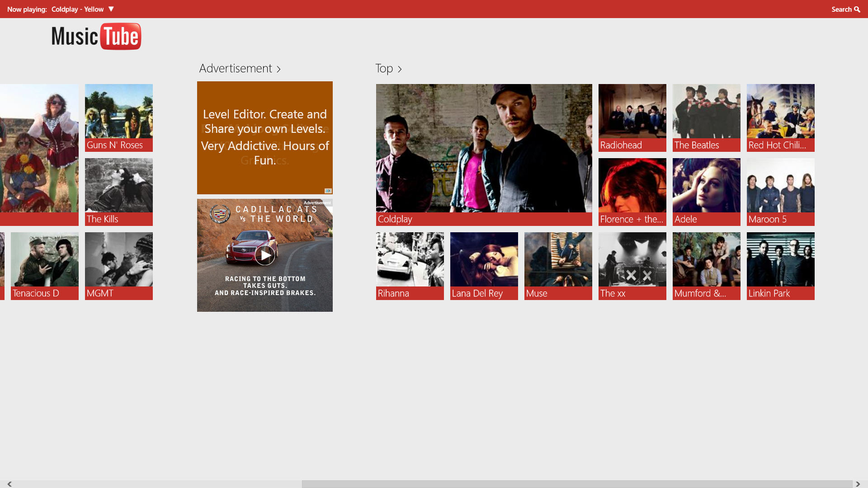Select the Linkin Park artist icon
The image size is (868, 488).
pyautogui.click(x=780, y=266)
